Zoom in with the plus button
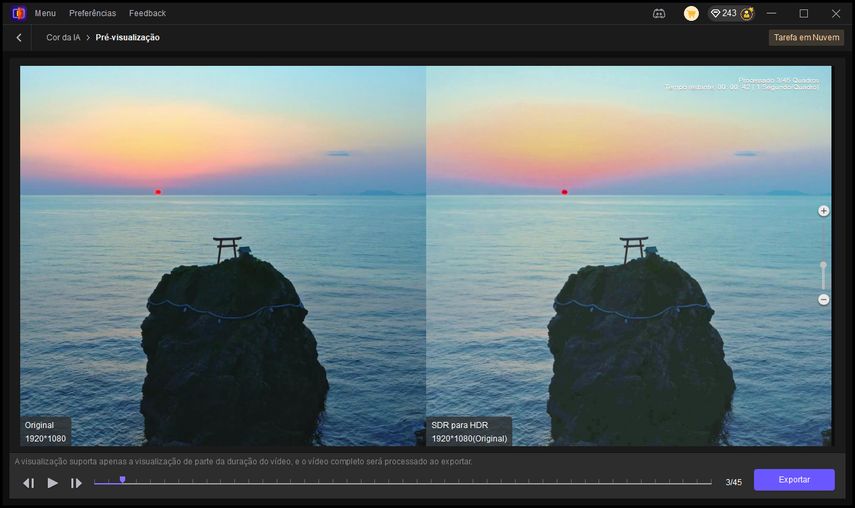 [823, 211]
